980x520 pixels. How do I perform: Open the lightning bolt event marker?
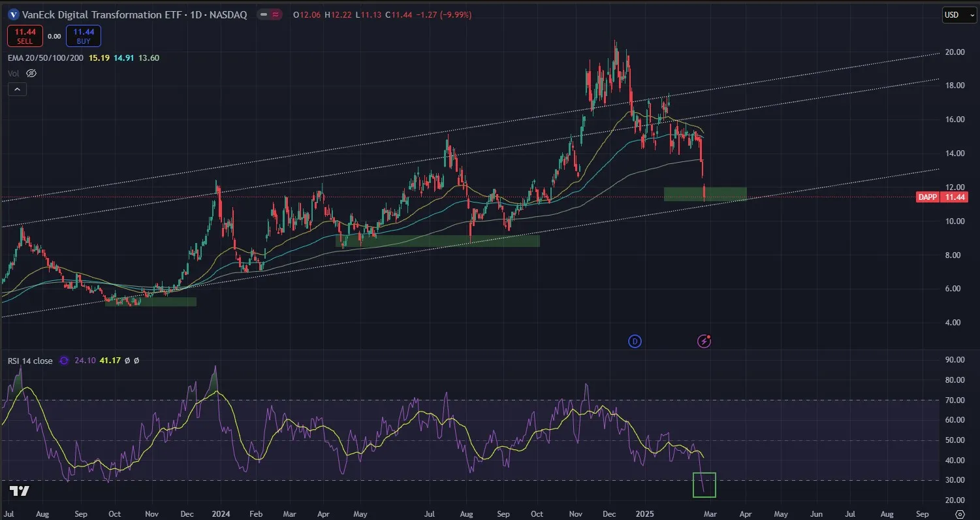pyautogui.click(x=704, y=341)
